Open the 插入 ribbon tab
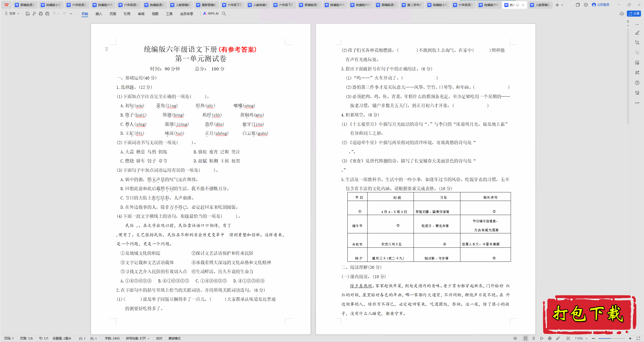The height and width of the screenshot is (342, 644). point(99,14)
